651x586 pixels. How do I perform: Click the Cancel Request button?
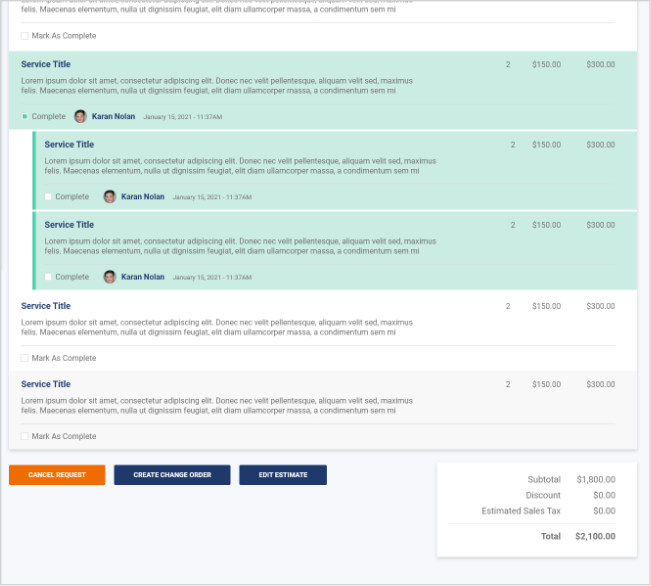(x=57, y=475)
